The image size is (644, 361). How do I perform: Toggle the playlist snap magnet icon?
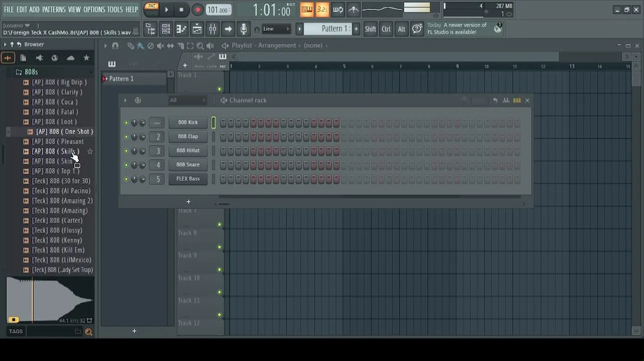[x=115, y=46]
